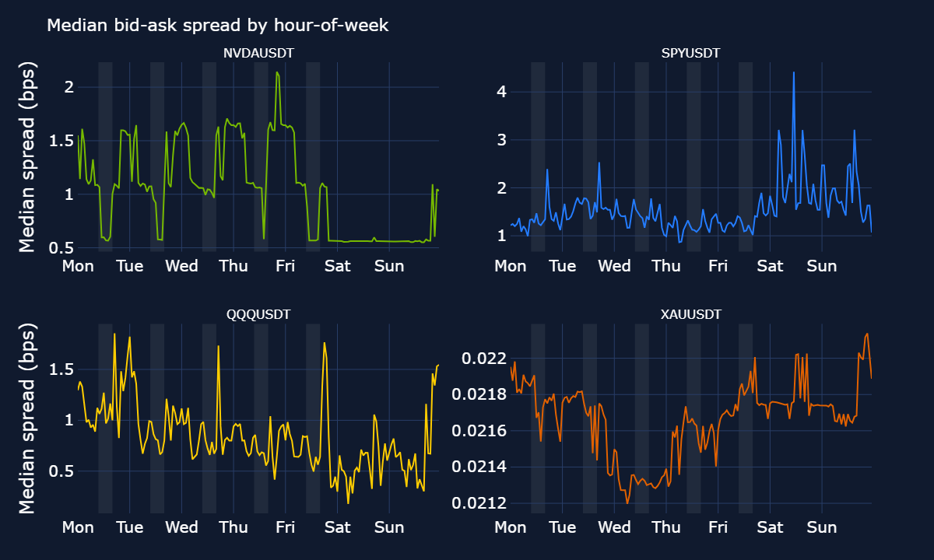The image size is (934, 560).
Task: Choose the 'Thu' tick under the XAUUSDT chart
Action: coord(666,527)
